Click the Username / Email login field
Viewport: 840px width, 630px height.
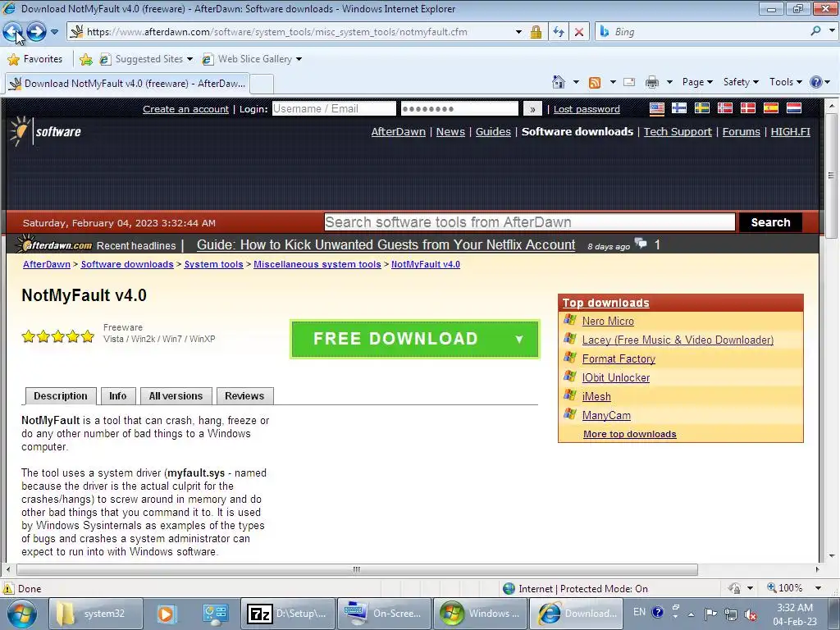click(334, 109)
